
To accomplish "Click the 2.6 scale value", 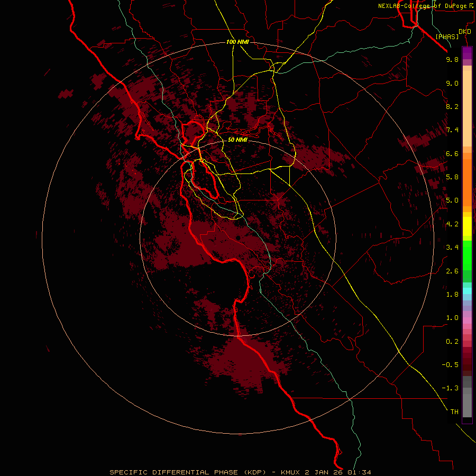I will click(x=452, y=271).
